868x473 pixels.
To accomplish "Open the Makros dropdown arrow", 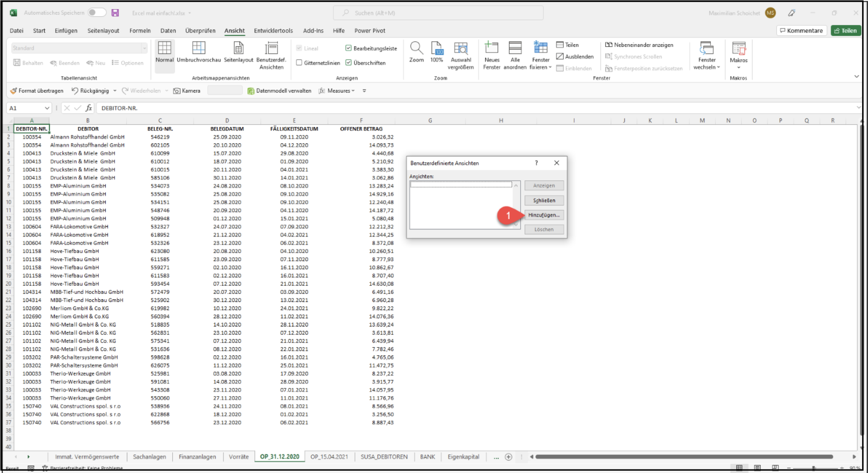I will pos(738,68).
